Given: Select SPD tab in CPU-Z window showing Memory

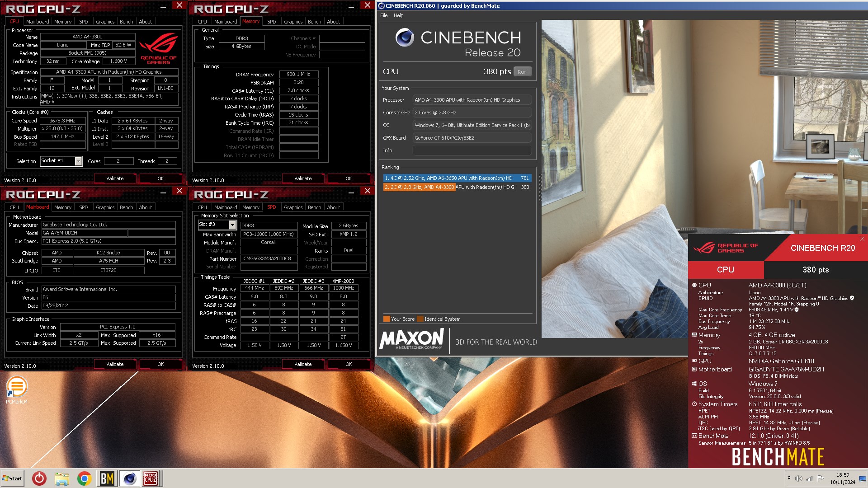Looking at the screenshot, I should [271, 22].
